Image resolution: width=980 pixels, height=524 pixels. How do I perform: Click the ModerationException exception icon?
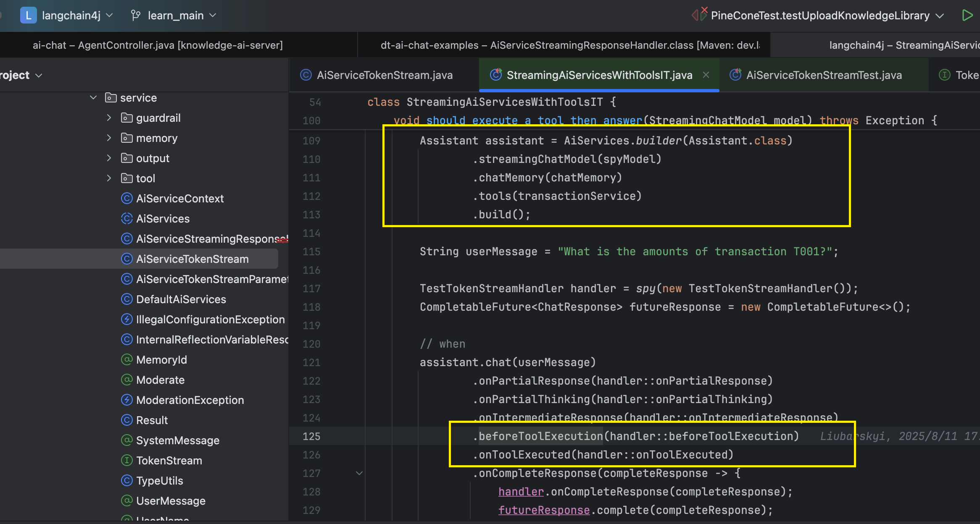pos(126,400)
